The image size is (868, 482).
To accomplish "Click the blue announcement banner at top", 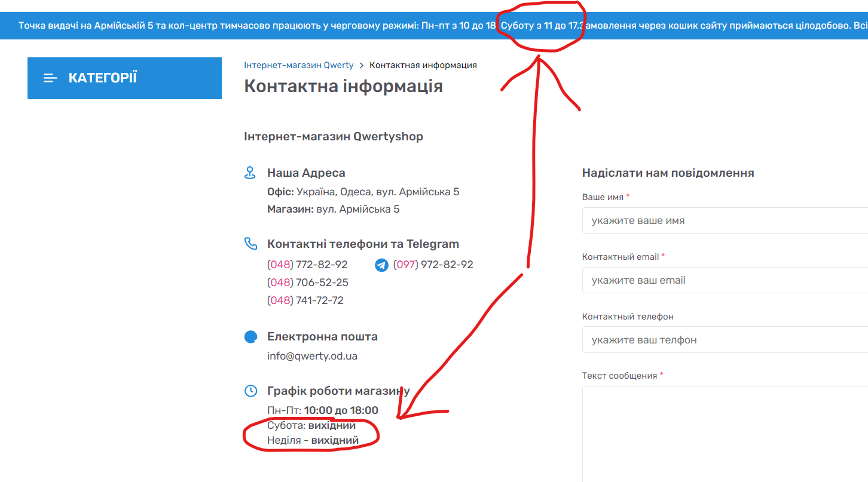I will pyautogui.click(x=239, y=26).
